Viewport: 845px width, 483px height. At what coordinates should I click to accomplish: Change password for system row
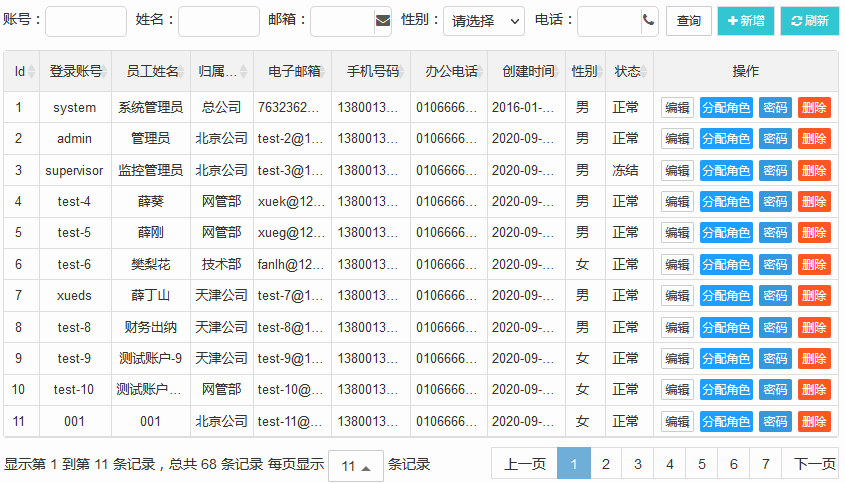pyautogui.click(x=775, y=108)
